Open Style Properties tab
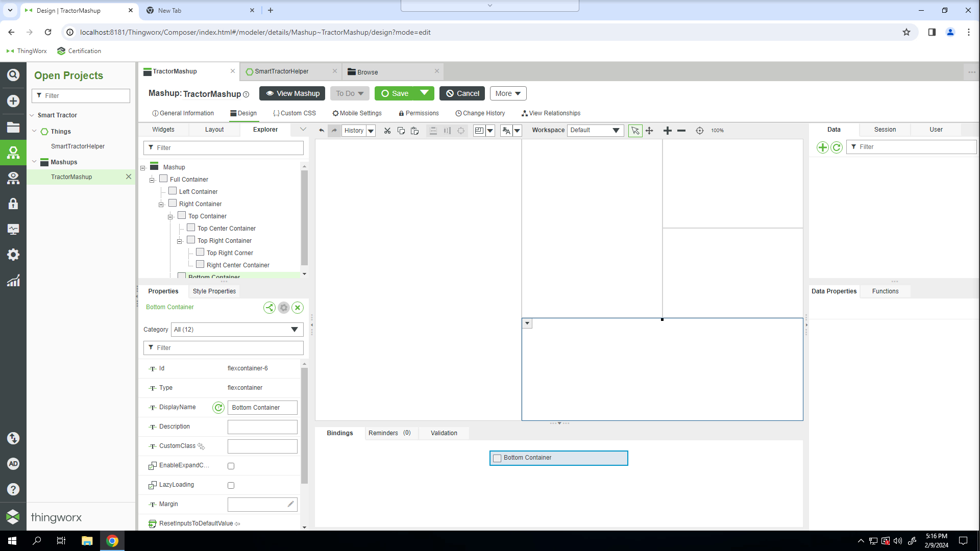 214,291
